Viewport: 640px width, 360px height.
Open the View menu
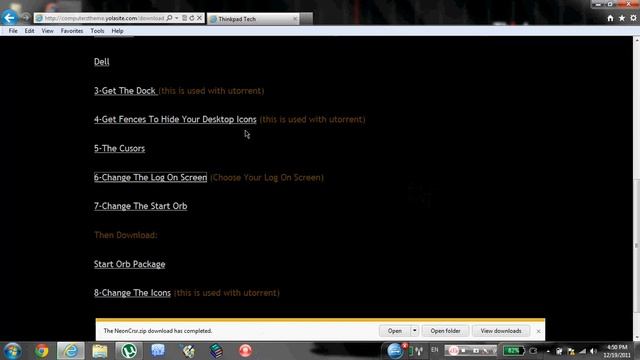[47, 31]
